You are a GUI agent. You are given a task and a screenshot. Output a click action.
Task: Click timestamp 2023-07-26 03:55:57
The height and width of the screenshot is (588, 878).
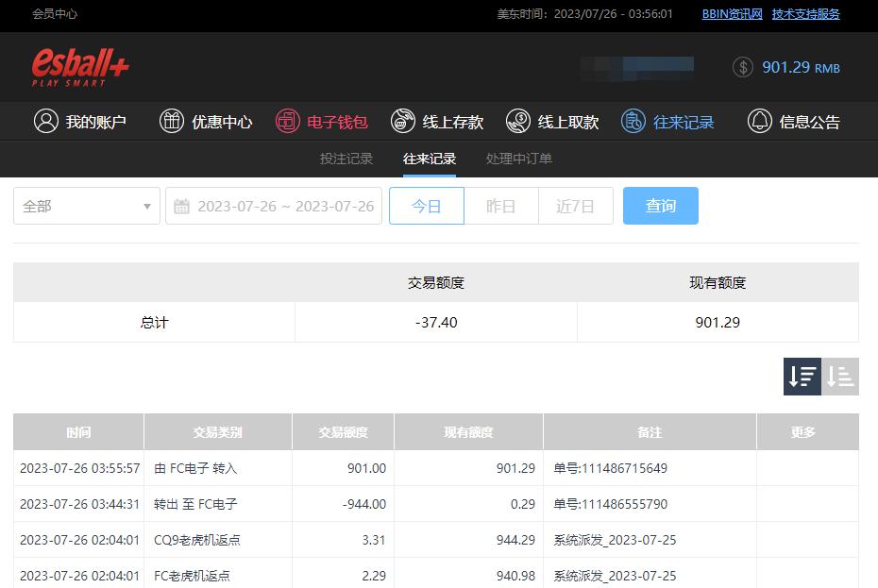pyautogui.click(x=79, y=468)
